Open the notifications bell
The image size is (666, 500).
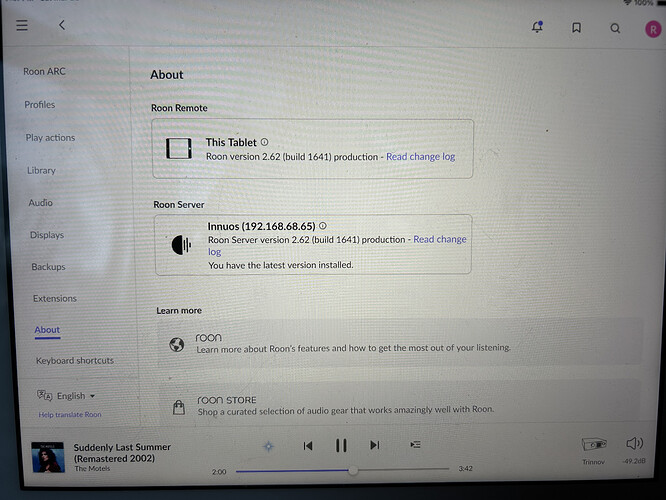pos(537,27)
